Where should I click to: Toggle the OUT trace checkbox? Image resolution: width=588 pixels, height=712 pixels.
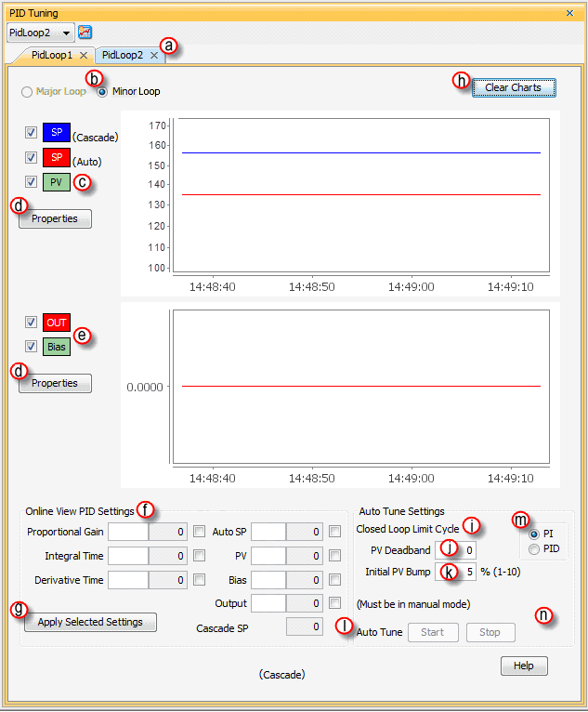pos(31,323)
